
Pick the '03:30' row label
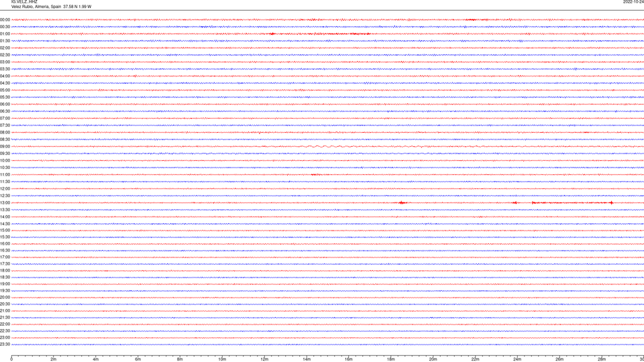pyautogui.click(x=5, y=69)
